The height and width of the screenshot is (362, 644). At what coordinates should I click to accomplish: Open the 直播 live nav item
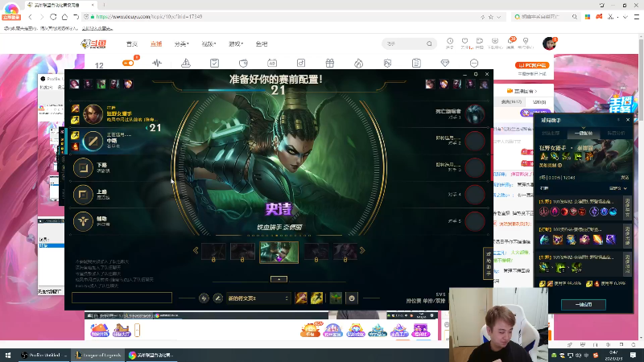pos(156,44)
